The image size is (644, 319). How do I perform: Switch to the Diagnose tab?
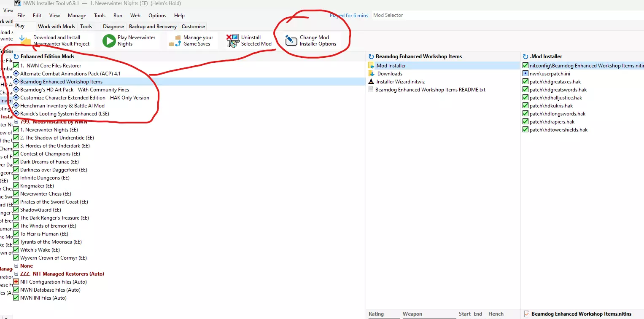113,27
